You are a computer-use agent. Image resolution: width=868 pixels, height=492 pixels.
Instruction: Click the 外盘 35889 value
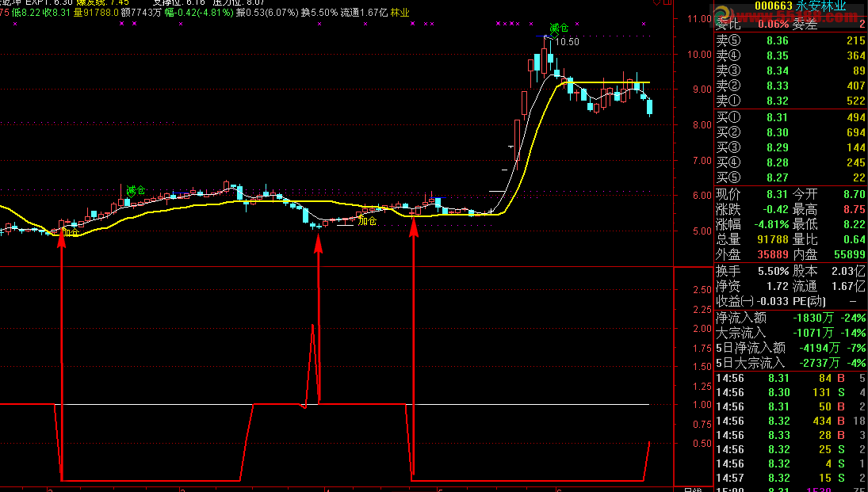[773, 254]
